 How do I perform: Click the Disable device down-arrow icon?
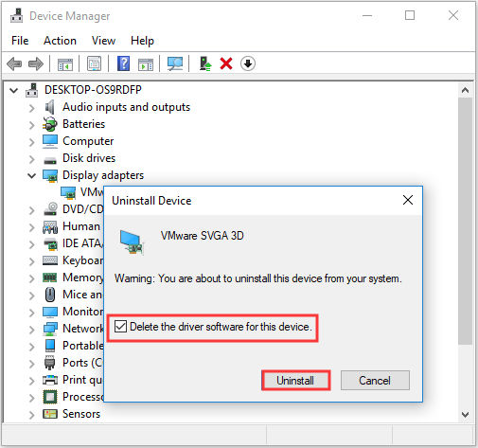[x=248, y=63]
